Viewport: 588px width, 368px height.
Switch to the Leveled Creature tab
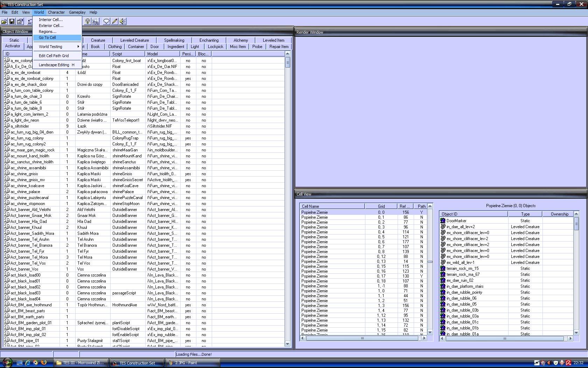[x=134, y=40]
